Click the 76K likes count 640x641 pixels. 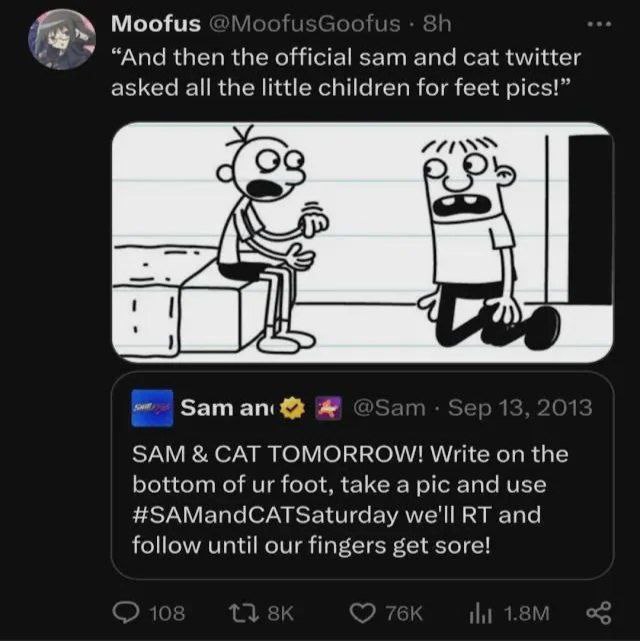[x=404, y=613]
